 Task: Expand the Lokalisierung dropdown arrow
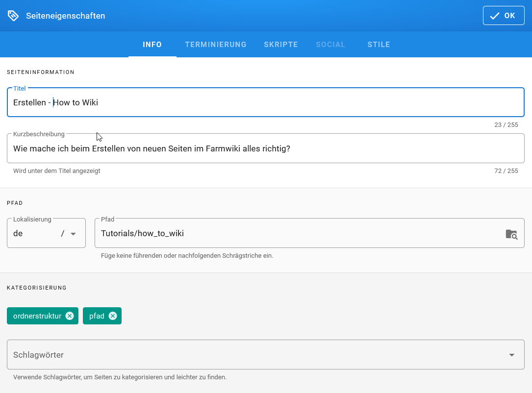74,234
